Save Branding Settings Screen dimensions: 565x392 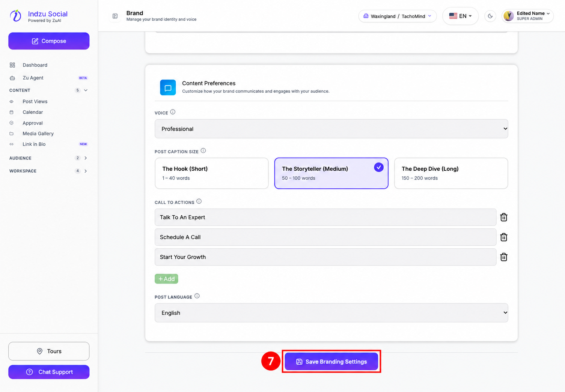[x=331, y=362]
